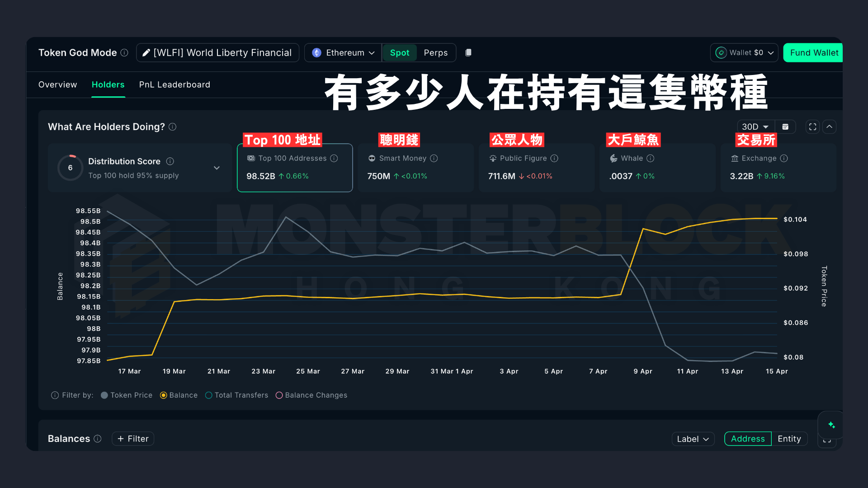The image size is (868, 488).
Task: Switch market type to Perps
Action: tap(435, 53)
